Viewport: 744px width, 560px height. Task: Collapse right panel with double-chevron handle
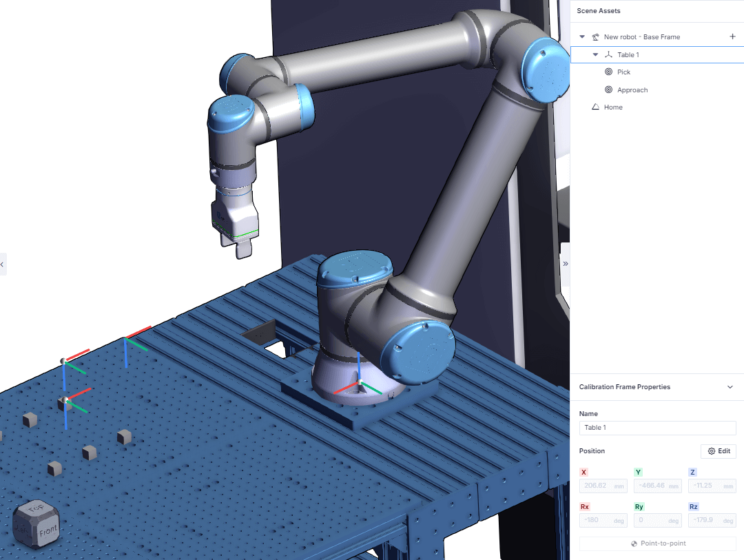[566, 264]
